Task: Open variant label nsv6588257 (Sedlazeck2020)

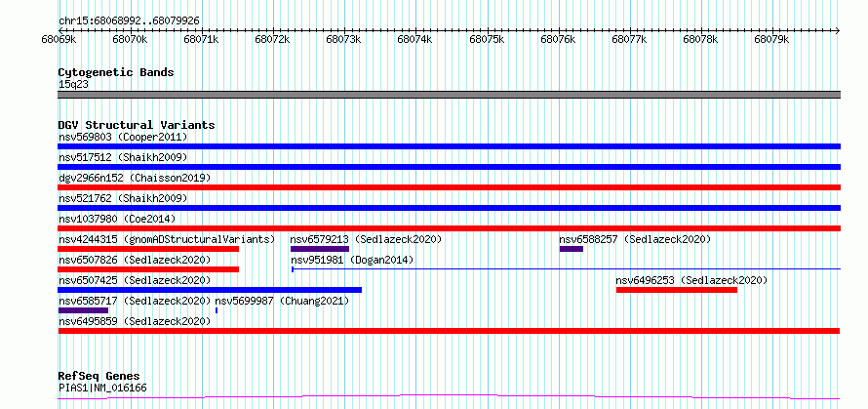Action: (635, 239)
